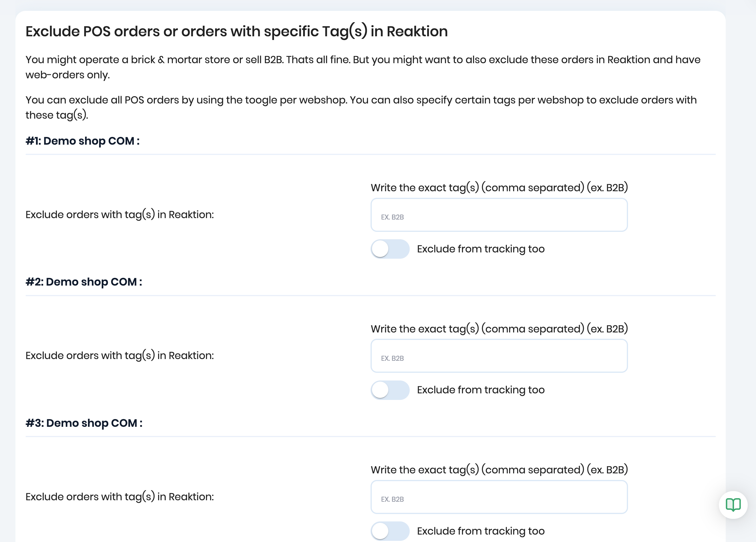The width and height of the screenshot is (756, 542).
Task: Focus the tag input field for shop #1
Action: tap(499, 215)
